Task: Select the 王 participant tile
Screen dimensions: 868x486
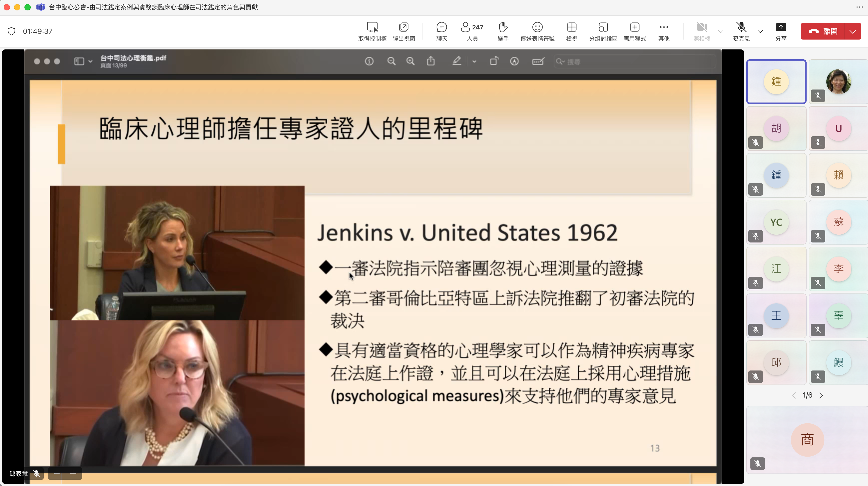Action: (776, 316)
